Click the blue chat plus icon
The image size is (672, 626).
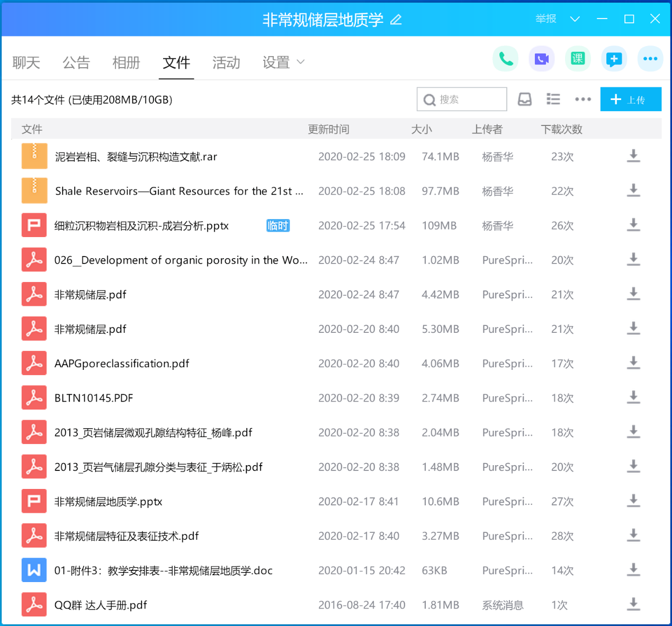coord(614,59)
